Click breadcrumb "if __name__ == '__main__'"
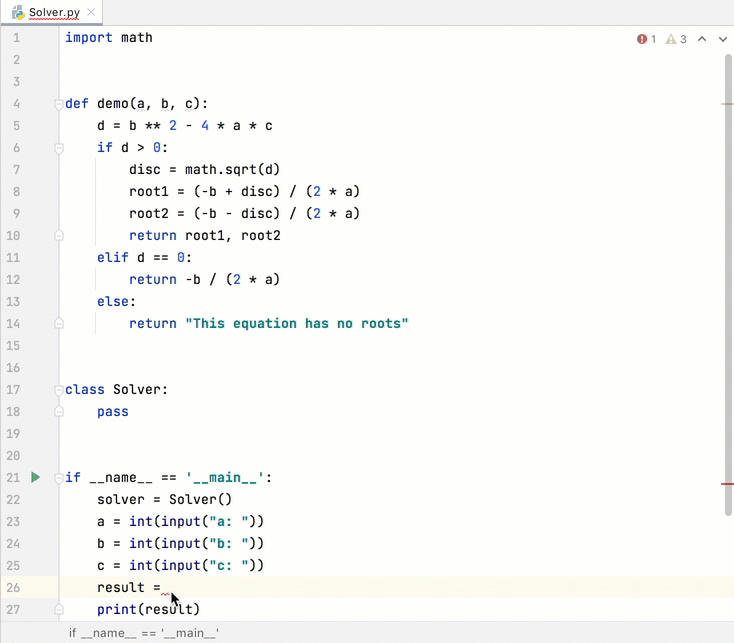This screenshot has width=734, height=643. [x=144, y=633]
